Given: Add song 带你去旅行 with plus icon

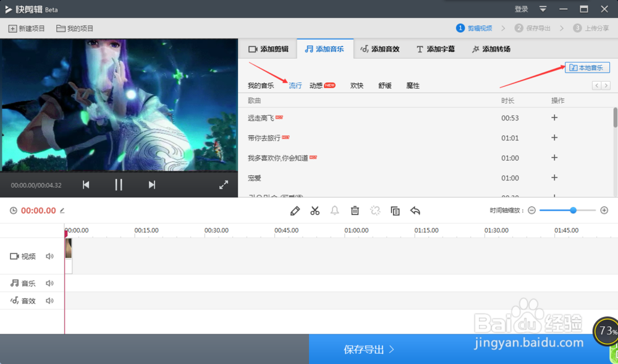Looking at the screenshot, I should pyautogui.click(x=554, y=137).
